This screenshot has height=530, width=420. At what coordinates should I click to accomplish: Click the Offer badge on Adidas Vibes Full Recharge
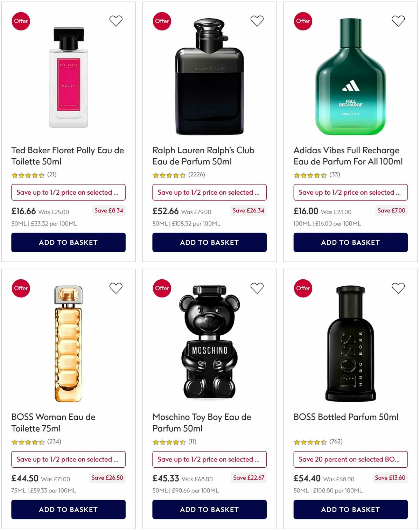[303, 21]
